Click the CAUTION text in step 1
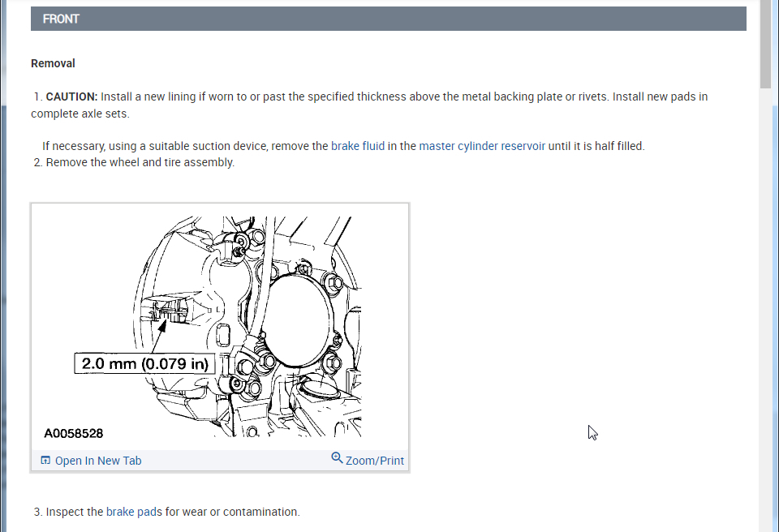The width and height of the screenshot is (779, 532). (71, 97)
